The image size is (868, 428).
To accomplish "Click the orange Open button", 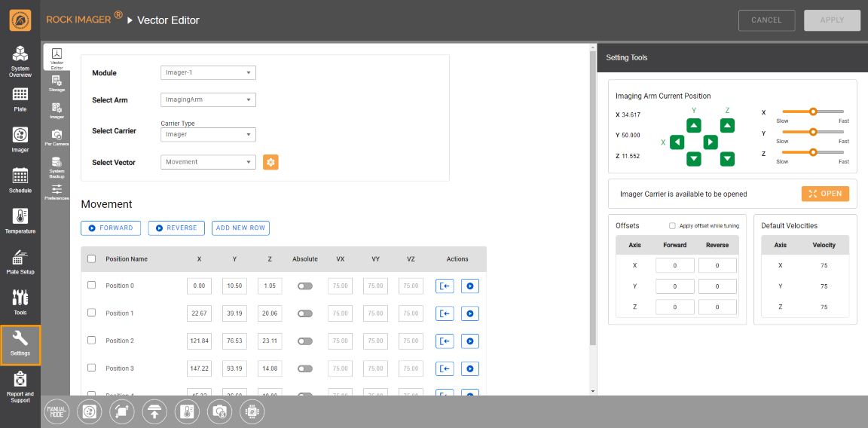I will pos(825,194).
